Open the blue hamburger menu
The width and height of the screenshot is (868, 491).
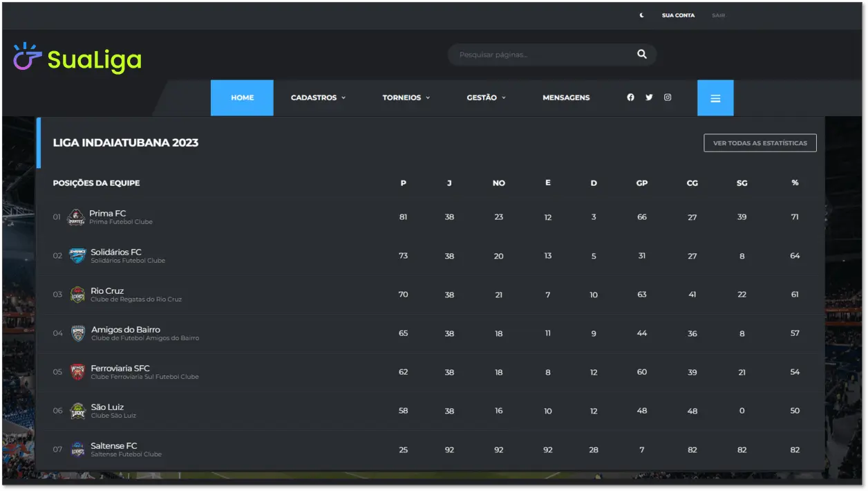click(x=715, y=98)
